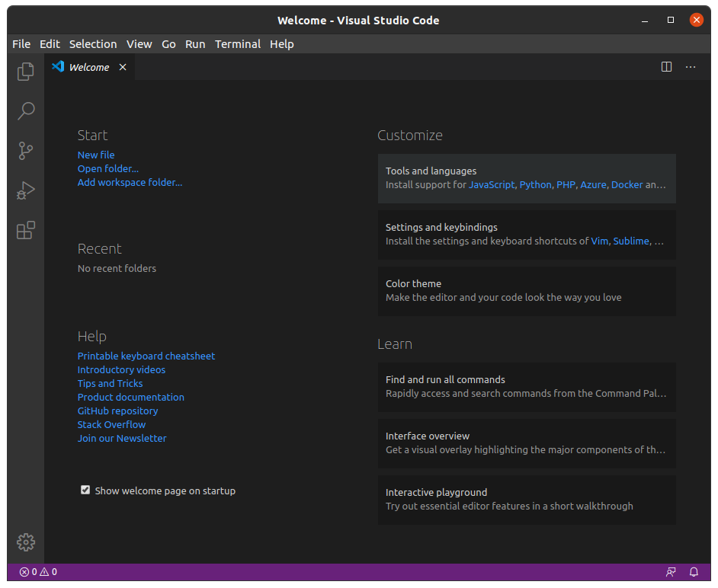Open the Explorer view in activity bar
Screen dimensions: 718x588
click(x=26, y=72)
